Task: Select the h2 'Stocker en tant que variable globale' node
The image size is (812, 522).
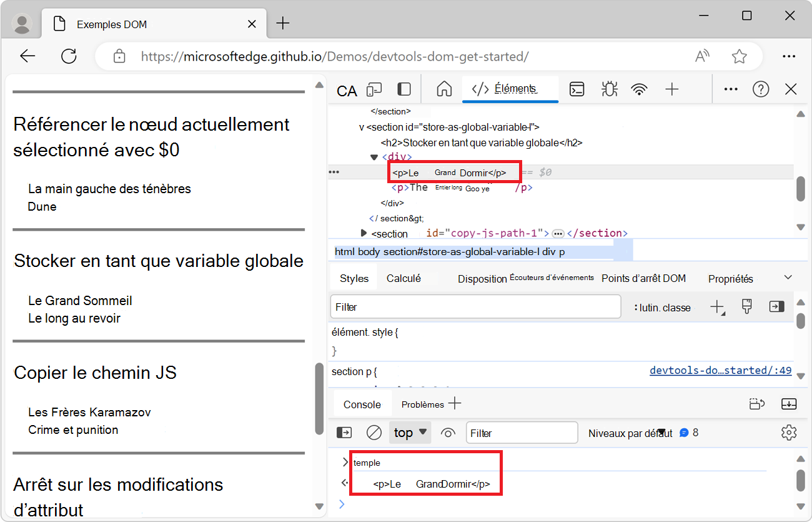Action: 482,143
